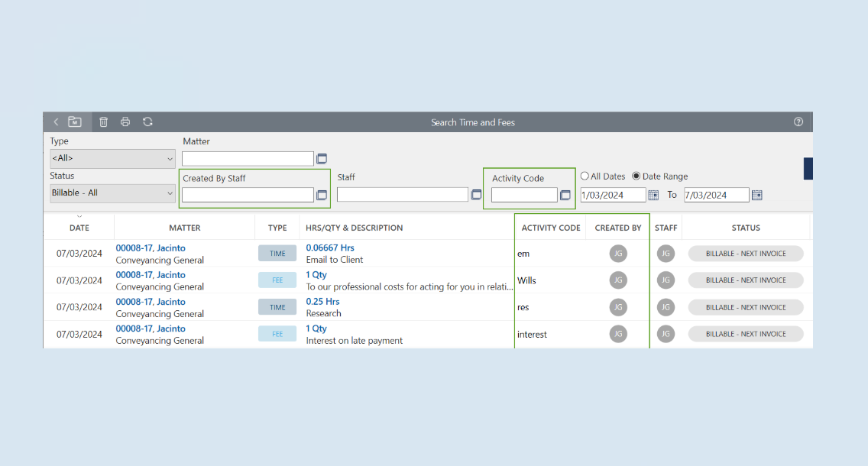Expand the Status dropdown showing Billable - All

(112, 193)
